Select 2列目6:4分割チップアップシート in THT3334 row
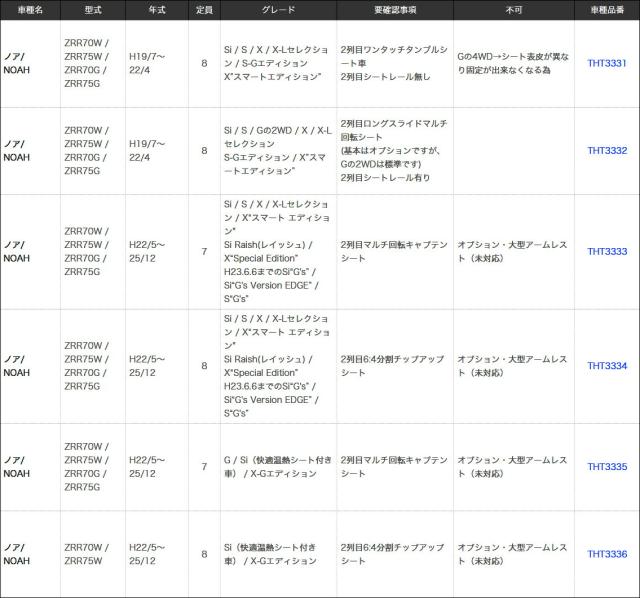This screenshot has height=598, width=640. [x=392, y=366]
